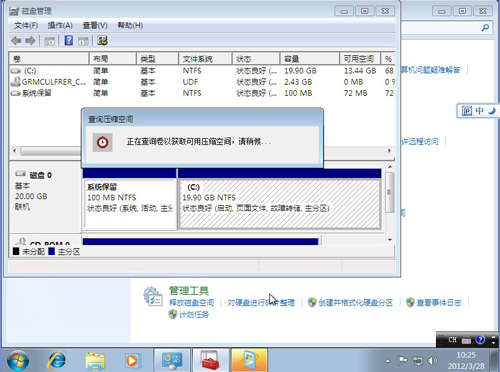Image resolution: width=500 pixels, height=372 pixels.
Task: Click the Forward arrow in Disk Management toolbar
Action: 30,41
